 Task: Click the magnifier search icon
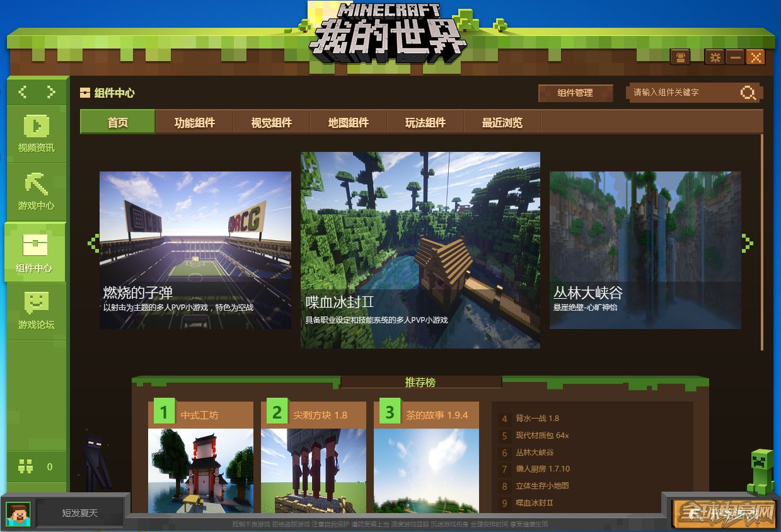pos(748,93)
